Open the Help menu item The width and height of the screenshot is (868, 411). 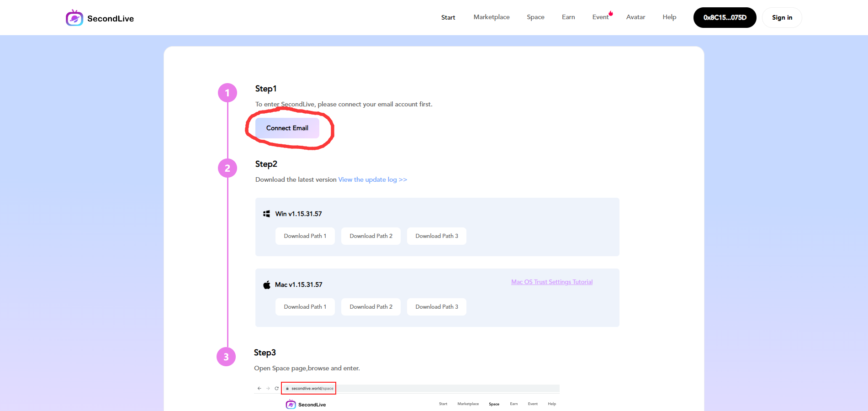tap(669, 17)
